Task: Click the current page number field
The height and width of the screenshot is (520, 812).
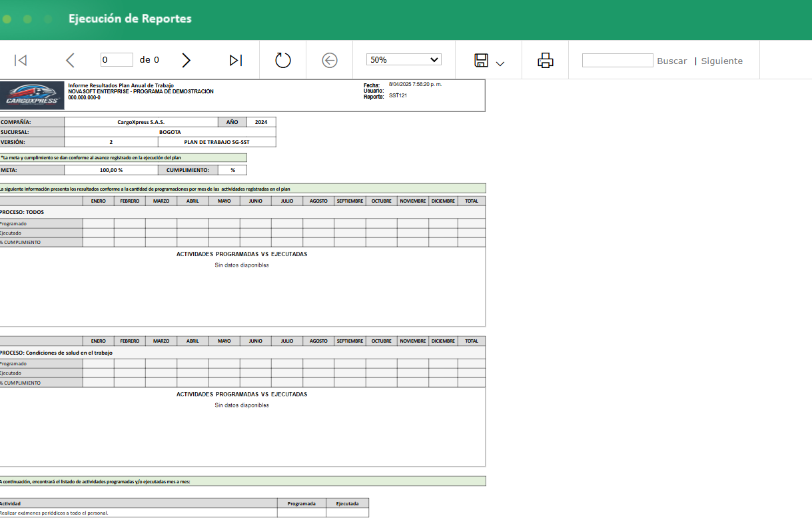Action: point(117,59)
